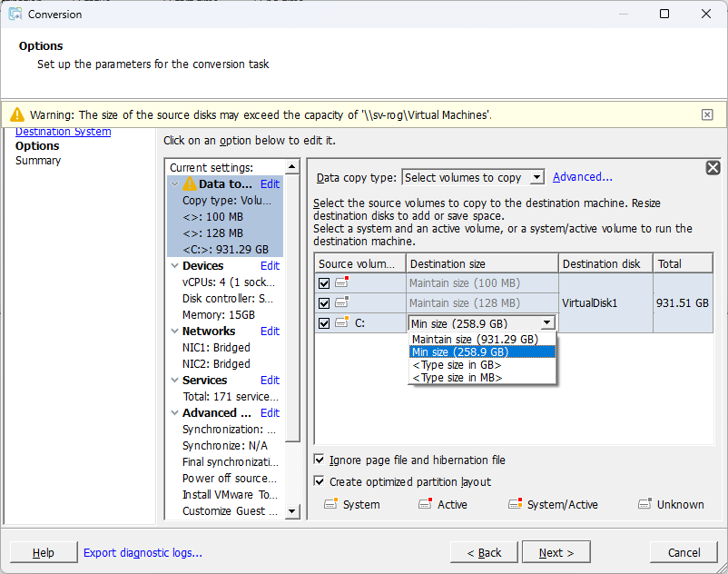Edit the Devices settings

[x=270, y=265]
